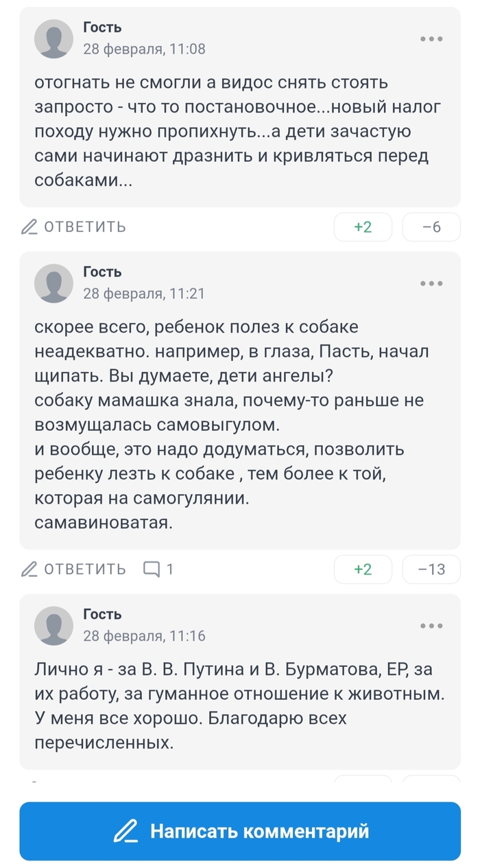Click the 28 февраля, 11:21 timestamp
This screenshot has width=480, height=868.
click(x=144, y=294)
